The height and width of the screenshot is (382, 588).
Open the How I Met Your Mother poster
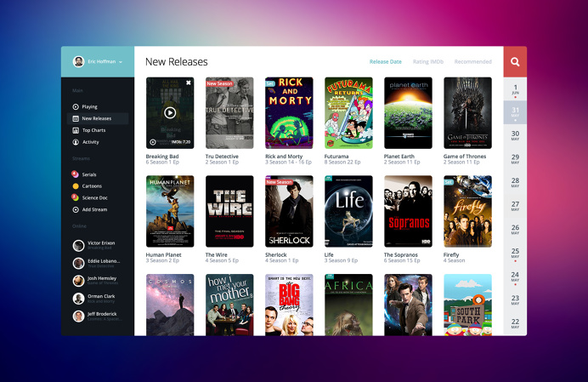point(229,305)
